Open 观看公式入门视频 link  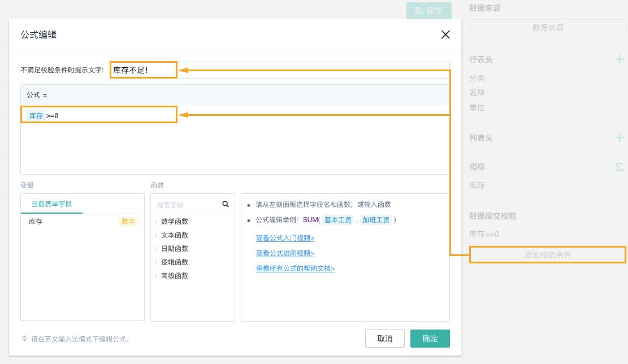[x=285, y=238]
